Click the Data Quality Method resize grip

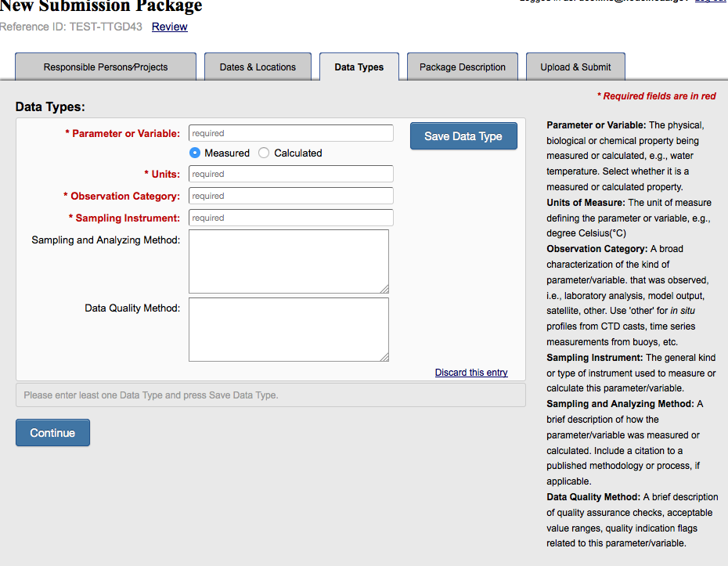[384, 357]
